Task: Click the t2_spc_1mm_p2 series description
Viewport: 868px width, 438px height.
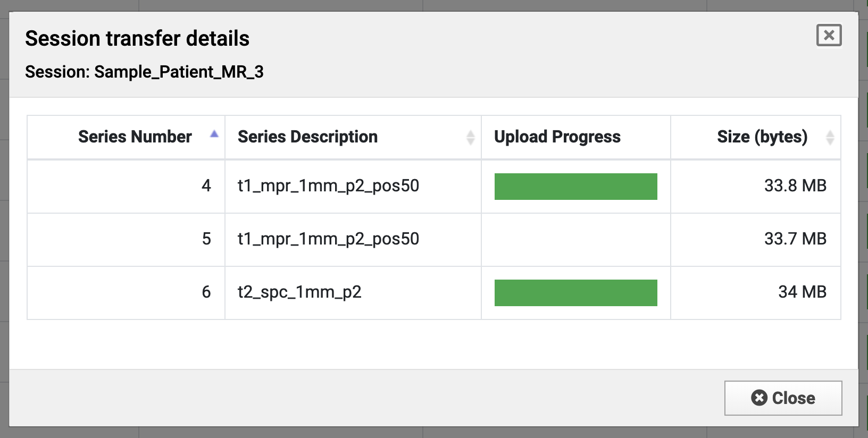Action: click(299, 292)
